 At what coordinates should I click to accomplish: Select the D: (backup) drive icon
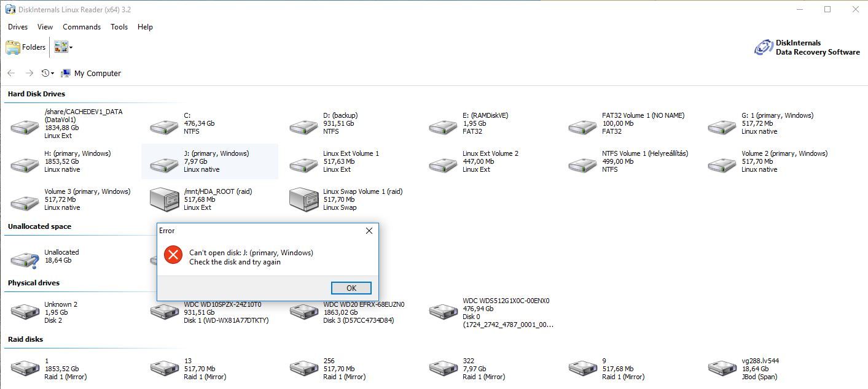pyautogui.click(x=303, y=127)
